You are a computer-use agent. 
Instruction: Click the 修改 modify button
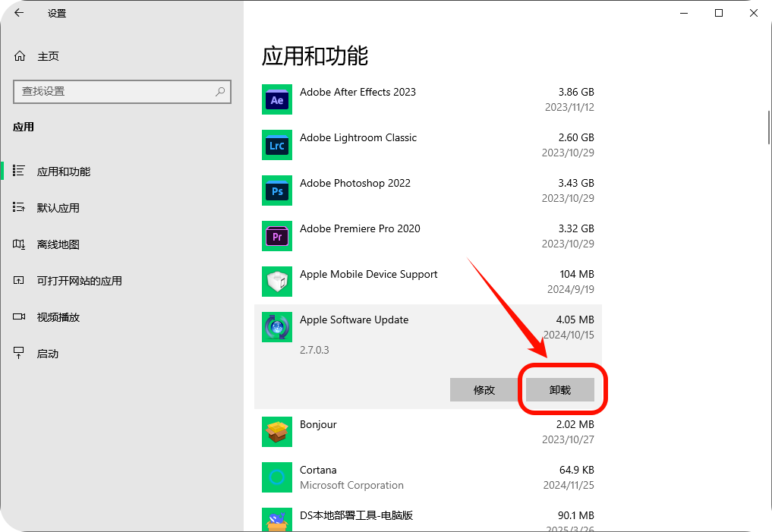(x=484, y=390)
